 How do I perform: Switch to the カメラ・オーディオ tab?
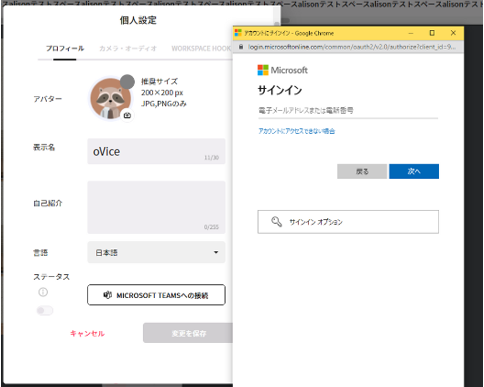128,49
